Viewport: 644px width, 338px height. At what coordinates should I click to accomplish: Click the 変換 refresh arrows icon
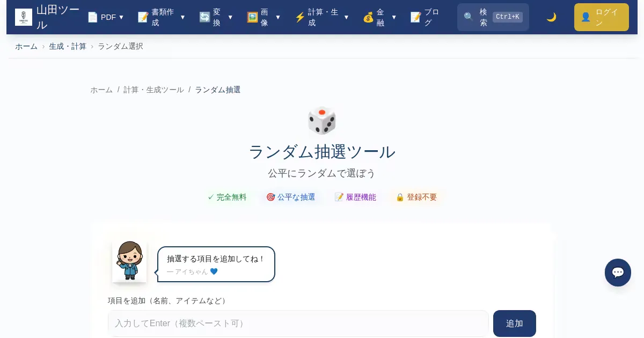click(204, 17)
